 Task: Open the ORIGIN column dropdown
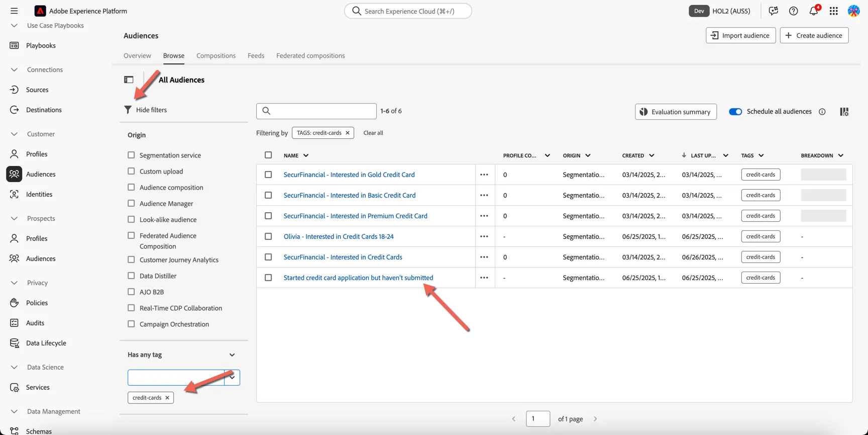(588, 155)
